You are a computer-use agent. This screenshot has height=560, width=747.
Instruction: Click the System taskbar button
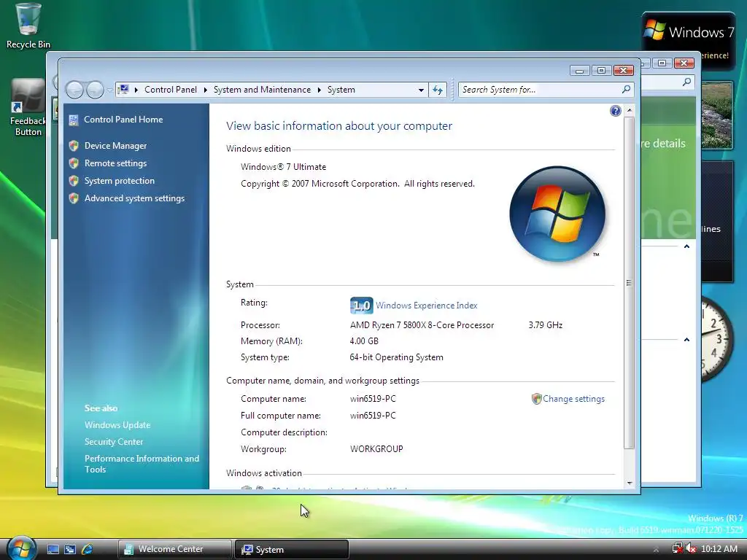[292, 549]
